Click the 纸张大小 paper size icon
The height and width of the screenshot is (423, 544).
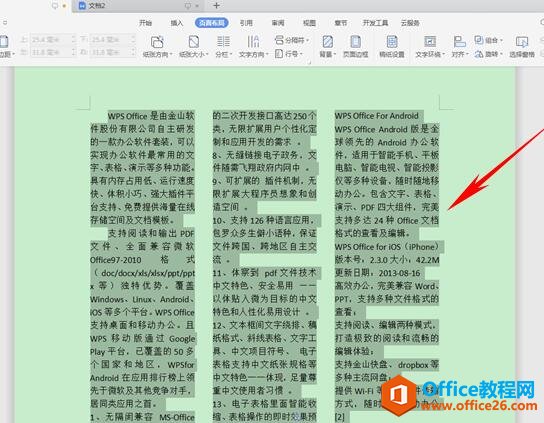(194, 42)
